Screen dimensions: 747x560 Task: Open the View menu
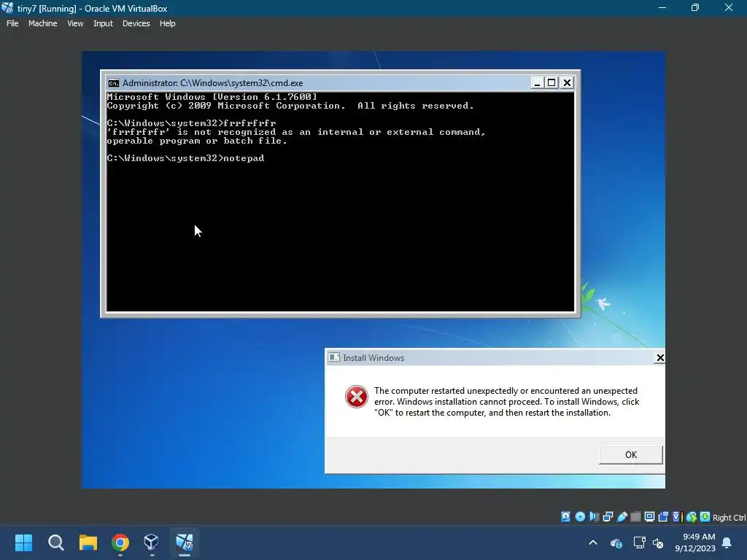click(x=75, y=23)
